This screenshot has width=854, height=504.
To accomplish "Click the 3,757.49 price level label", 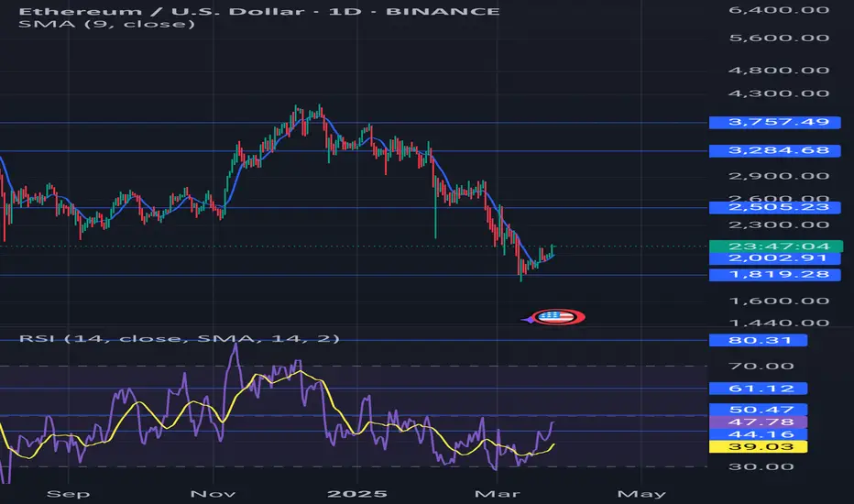I will click(774, 122).
